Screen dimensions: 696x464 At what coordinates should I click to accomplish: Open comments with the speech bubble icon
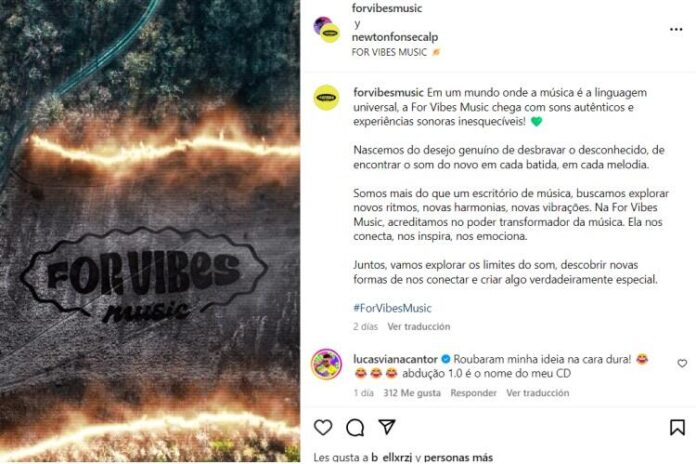click(355, 428)
